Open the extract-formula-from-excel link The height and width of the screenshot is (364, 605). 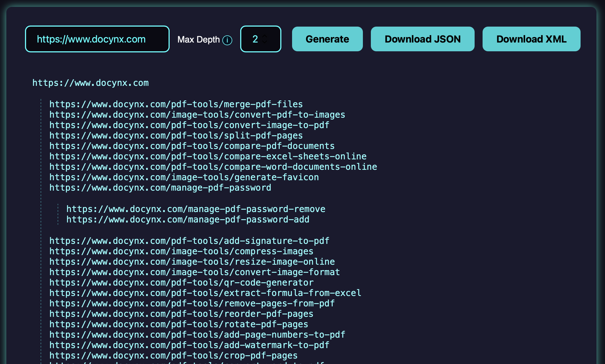click(x=205, y=293)
